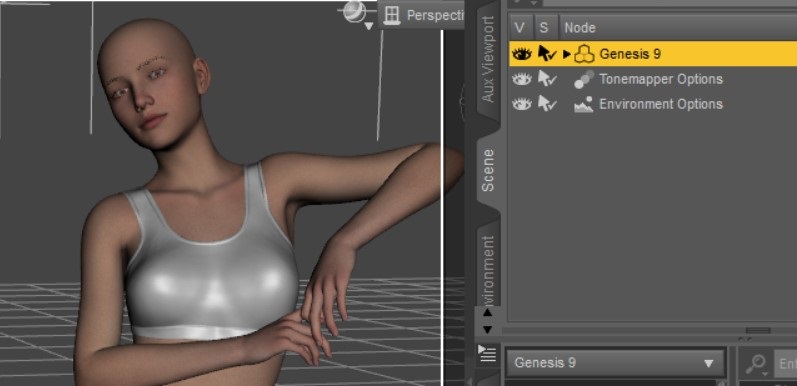
Task: Open the Genesis 9 node selection dropdown
Action: pos(615,363)
